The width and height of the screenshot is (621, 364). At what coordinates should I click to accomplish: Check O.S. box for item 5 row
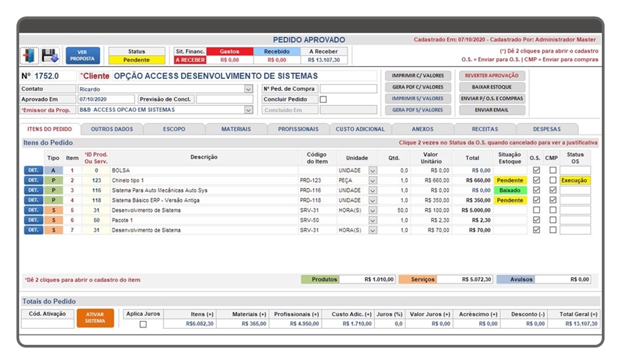[x=536, y=210]
